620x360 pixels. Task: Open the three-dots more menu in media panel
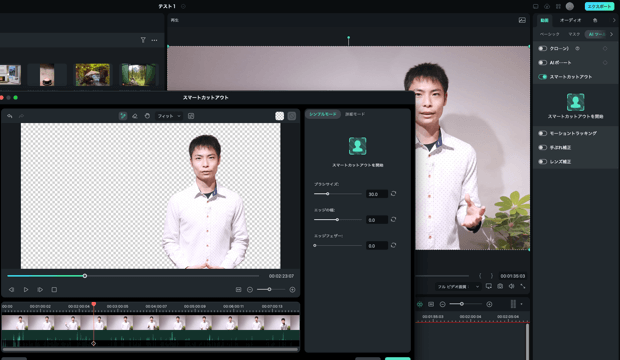click(x=154, y=40)
